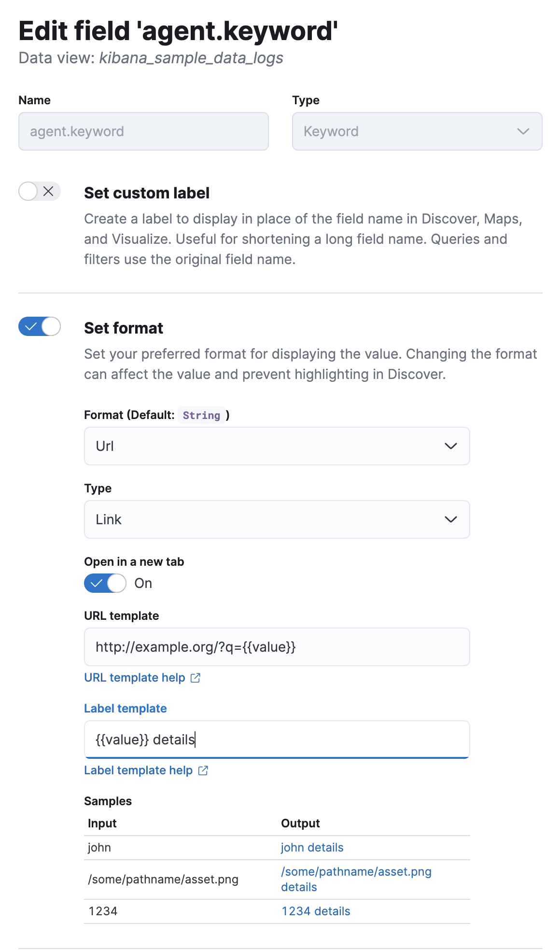
Task: Click the String default format badge
Action: pyautogui.click(x=201, y=415)
